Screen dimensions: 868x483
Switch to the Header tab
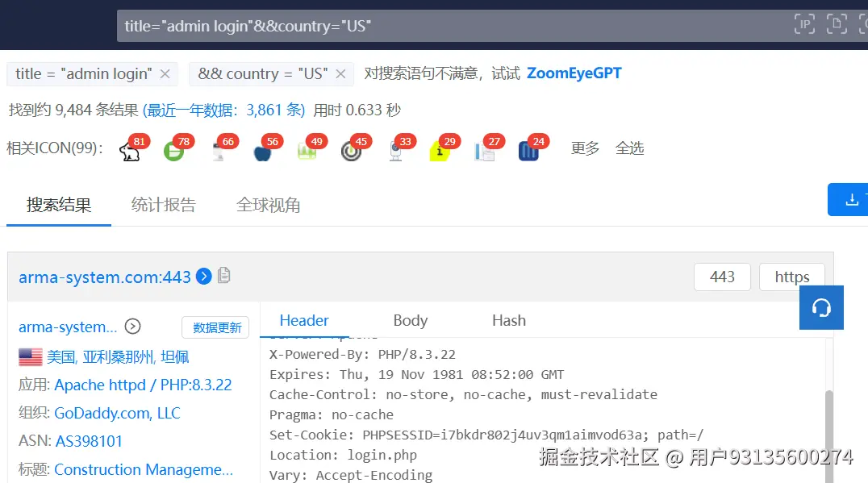tap(304, 320)
